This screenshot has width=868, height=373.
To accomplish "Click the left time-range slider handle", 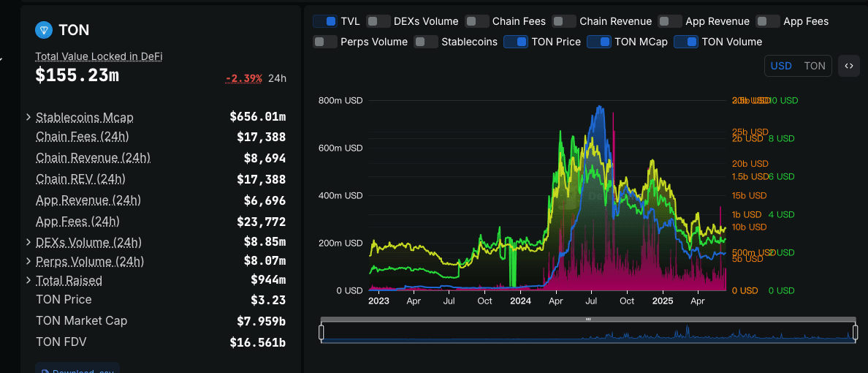I will click(321, 332).
